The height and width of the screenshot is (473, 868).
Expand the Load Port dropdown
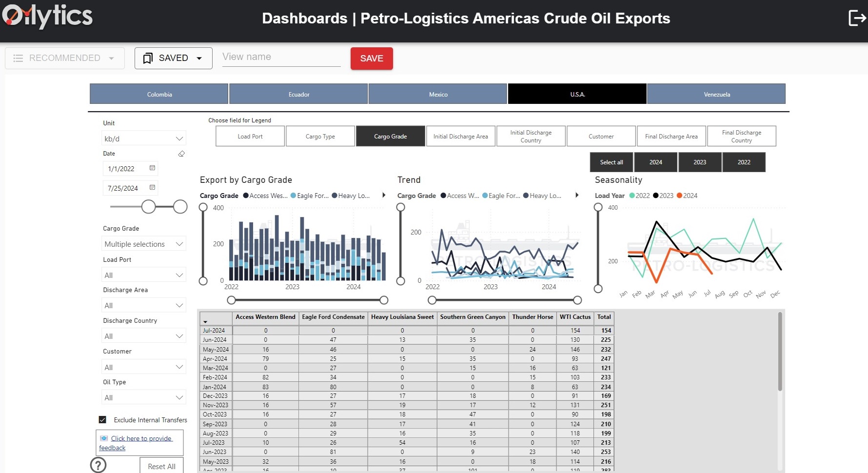point(144,275)
